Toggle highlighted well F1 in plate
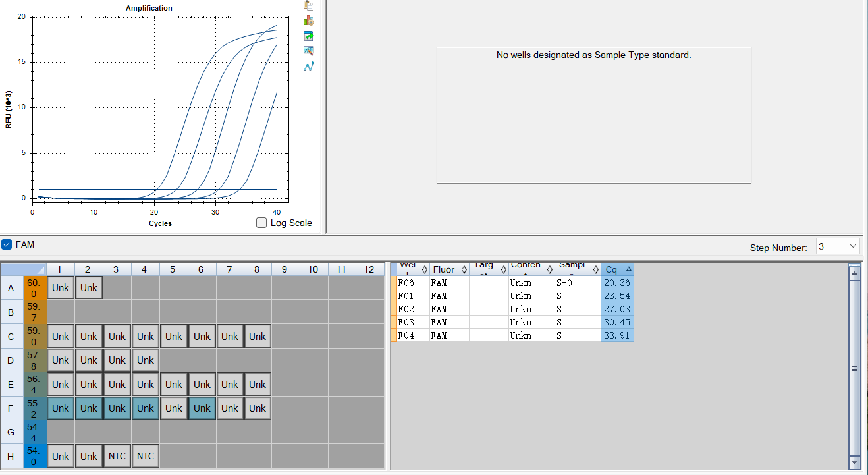The height and width of the screenshot is (475, 868). pos(61,408)
